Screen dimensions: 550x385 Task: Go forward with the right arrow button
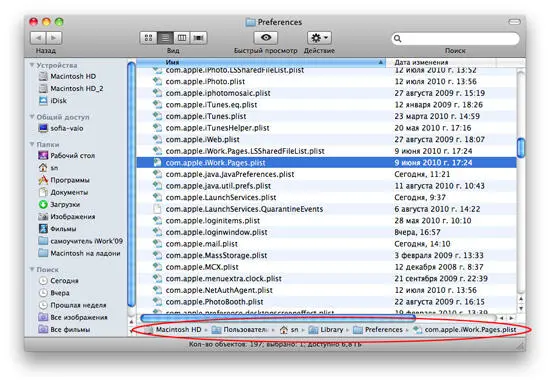point(54,38)
